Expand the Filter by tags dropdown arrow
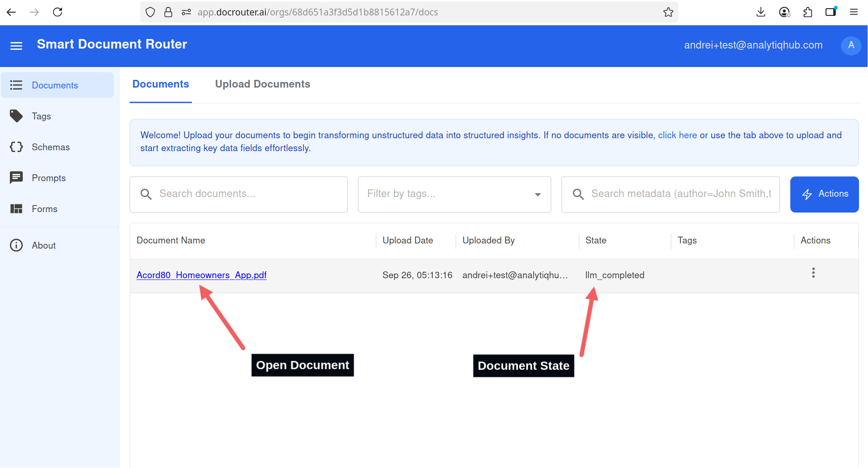 tap(537, 194)
